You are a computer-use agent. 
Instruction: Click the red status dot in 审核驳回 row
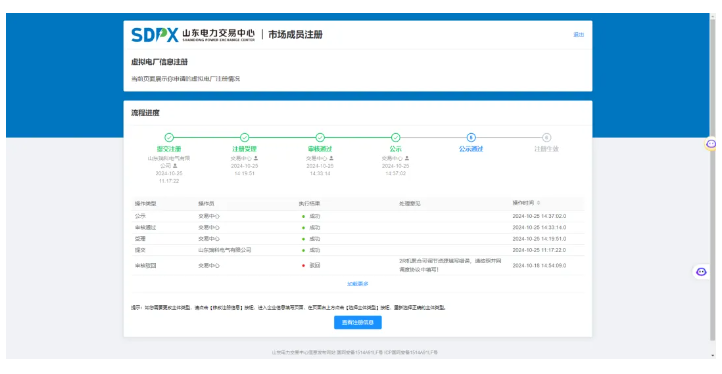(x=303, y=265)
